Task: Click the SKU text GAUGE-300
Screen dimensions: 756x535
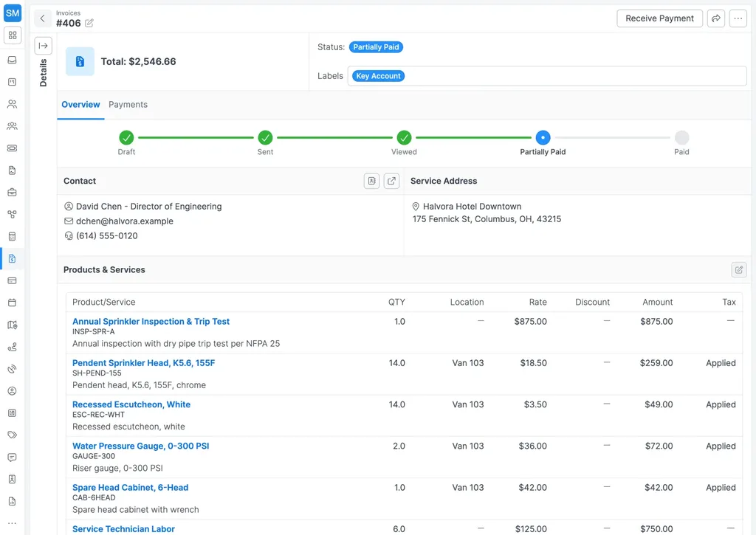Action: click(x=94, y=456)
